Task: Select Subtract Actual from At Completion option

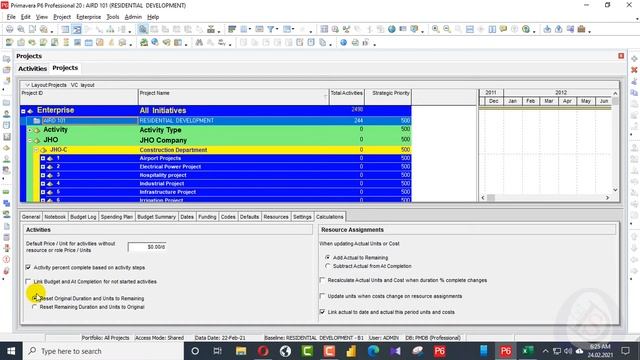Action: (327, 266)
